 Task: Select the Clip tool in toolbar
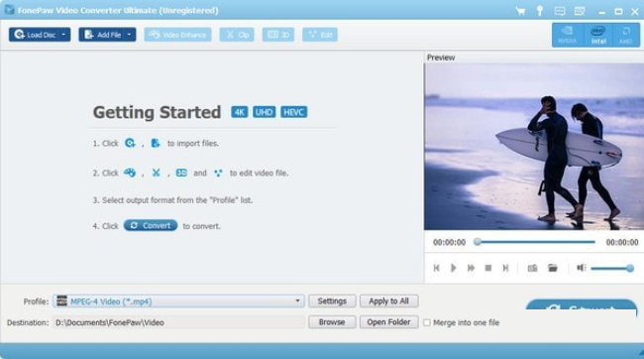click(x=237, y=35)
